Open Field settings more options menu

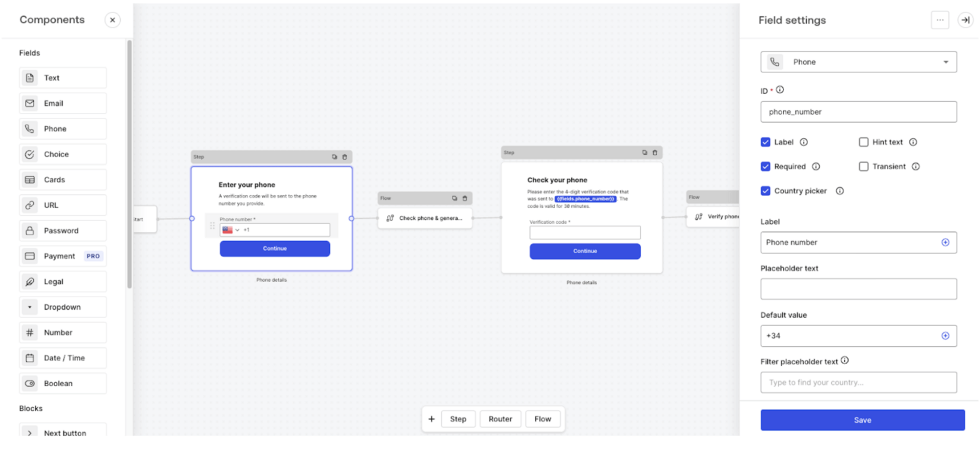pyautogui.click(x=940, y=20)
